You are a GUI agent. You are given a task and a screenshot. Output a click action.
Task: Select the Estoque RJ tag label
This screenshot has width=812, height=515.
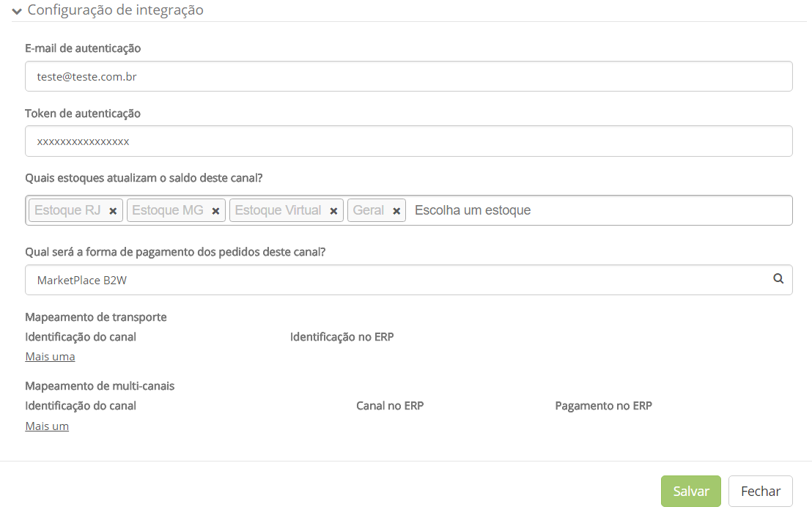click(67, 210)
